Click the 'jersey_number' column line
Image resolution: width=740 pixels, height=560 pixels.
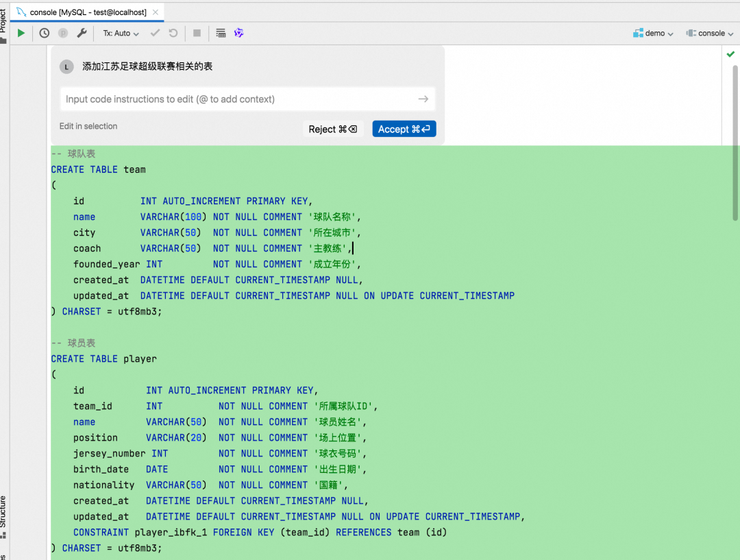click(220, 454)
